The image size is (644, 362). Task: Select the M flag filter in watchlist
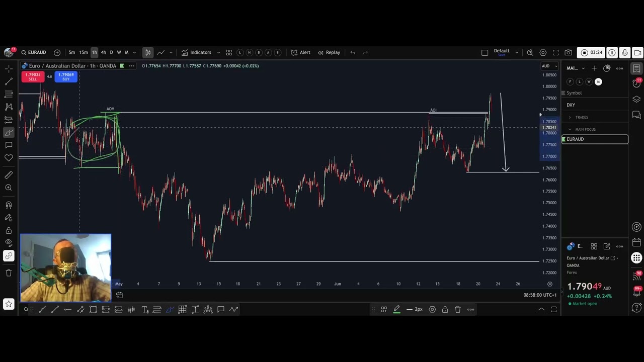pyautogui.click(x=598, y=81)
